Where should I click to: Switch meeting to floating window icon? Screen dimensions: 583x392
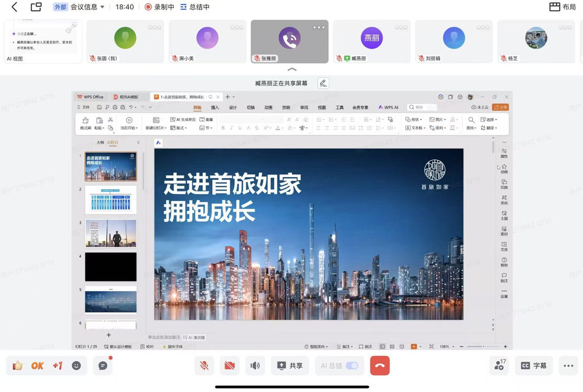[x=36, y=6]
